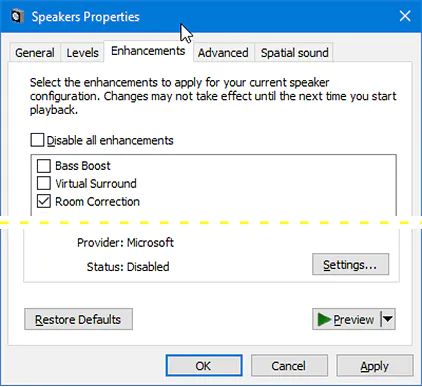The height and width of the screenshot is (387, 422).
Task: Uncheck the Room Correction checkbox
Action: [44, 202]
